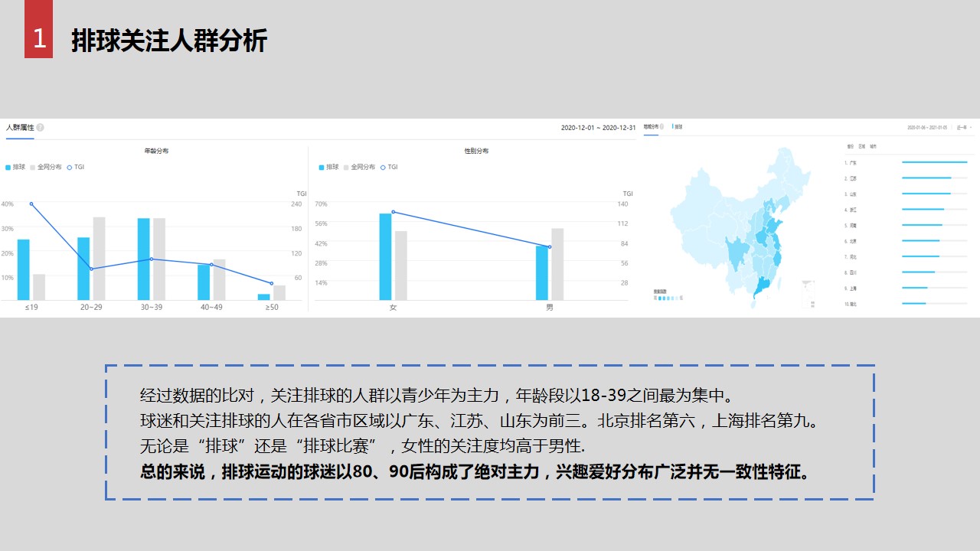Click the bold summary line about 80、90后
The height and width of the screenshot is (551, 980).
pos(475,471)
